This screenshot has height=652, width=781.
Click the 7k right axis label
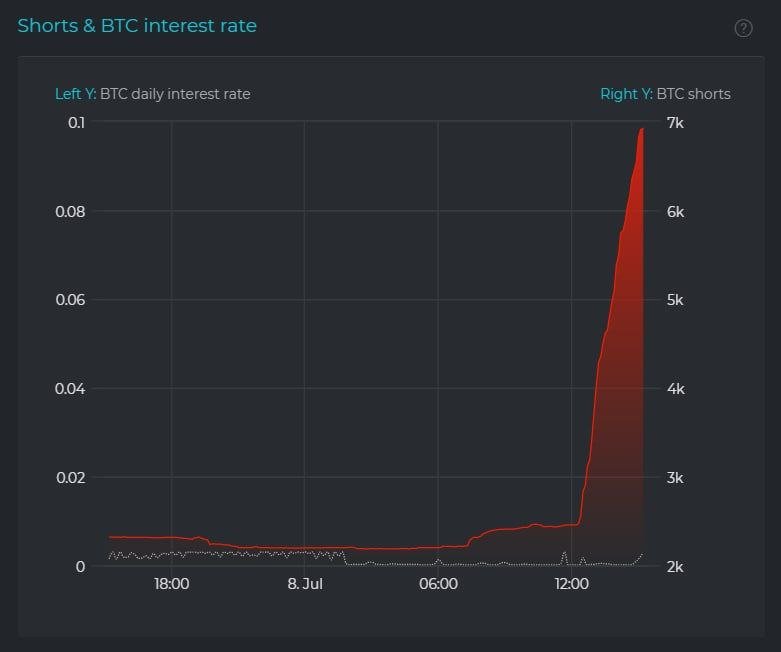[675, 122]
